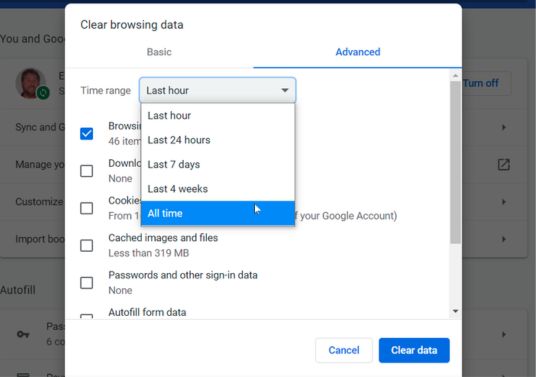The image size is (536, 377).
Task: Open the Manage your Google Account external link icon
Action: (504, 164)
